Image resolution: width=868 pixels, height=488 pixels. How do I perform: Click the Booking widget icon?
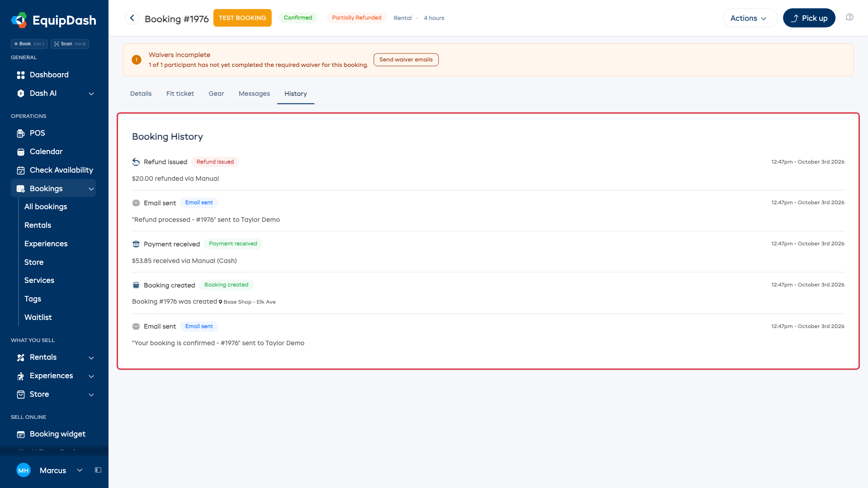click(21, 434)
